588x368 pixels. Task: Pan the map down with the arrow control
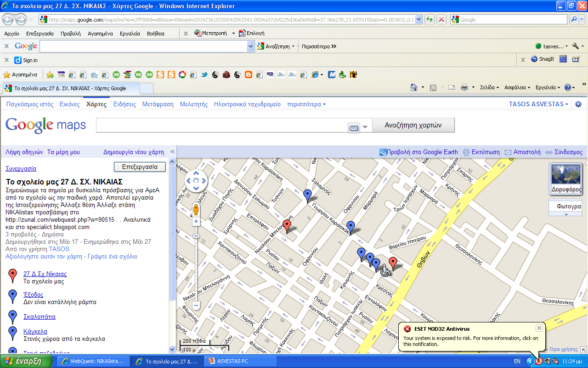196,188
